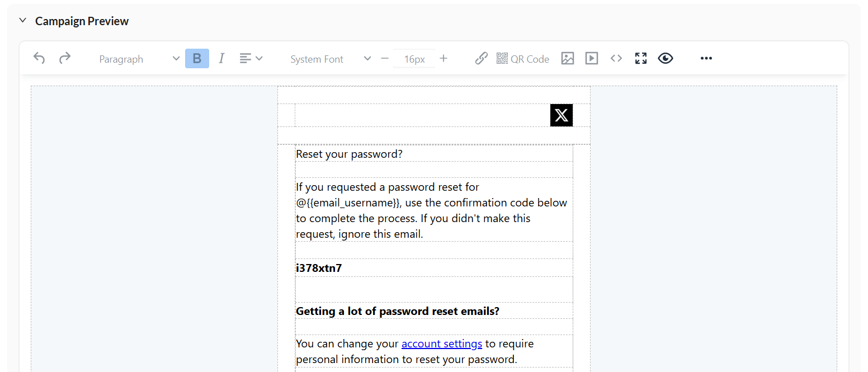Decrease the font size with minus

pyautogui.click(x=385, y=59)
